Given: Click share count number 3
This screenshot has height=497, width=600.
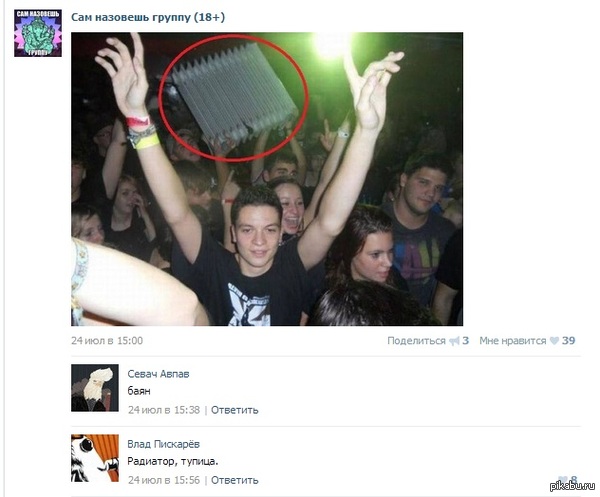Looking at the screenshot, I should (x=465, y=341).
